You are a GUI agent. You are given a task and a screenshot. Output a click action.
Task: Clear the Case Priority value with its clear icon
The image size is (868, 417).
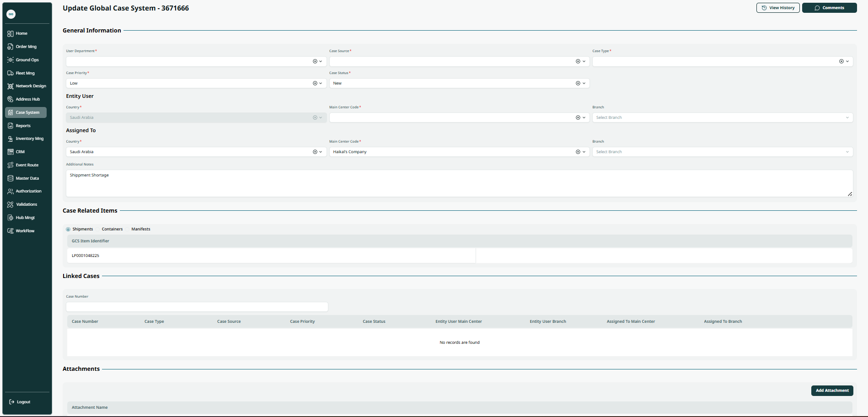click(315, 83)
